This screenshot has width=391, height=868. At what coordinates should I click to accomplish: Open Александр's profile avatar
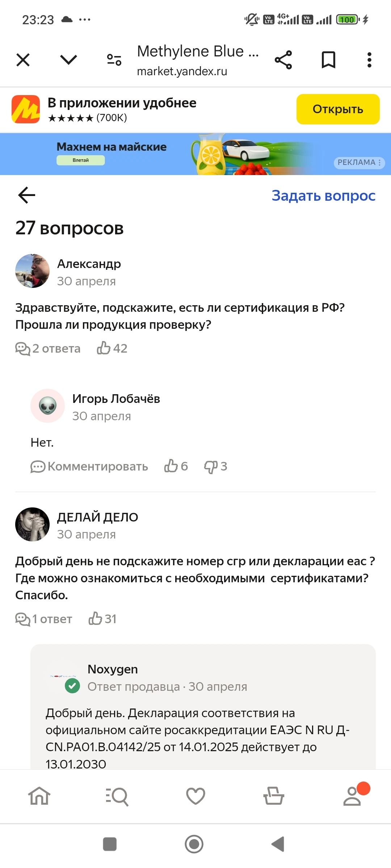[32, 271]
